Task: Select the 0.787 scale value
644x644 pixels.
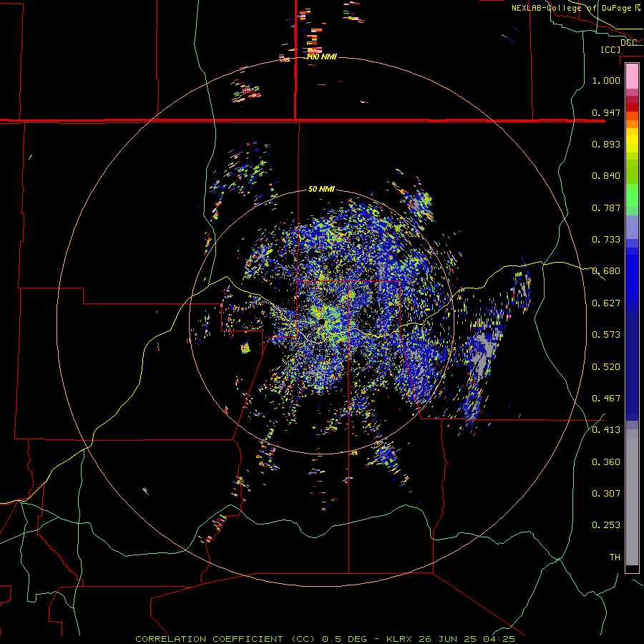Action: coord(606,208)
